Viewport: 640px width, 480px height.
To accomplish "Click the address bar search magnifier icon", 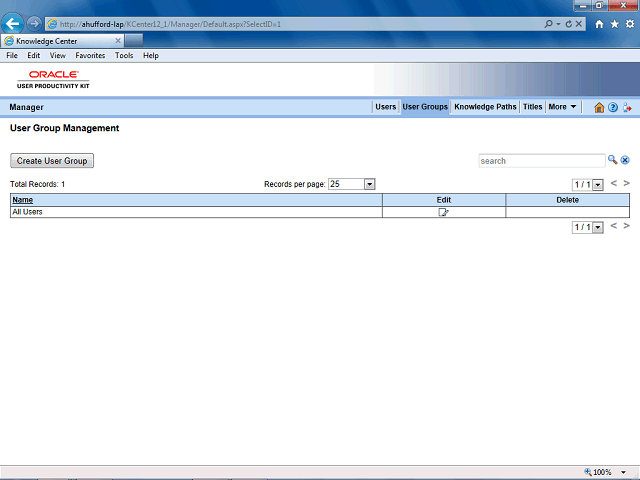I will [549, 24].
